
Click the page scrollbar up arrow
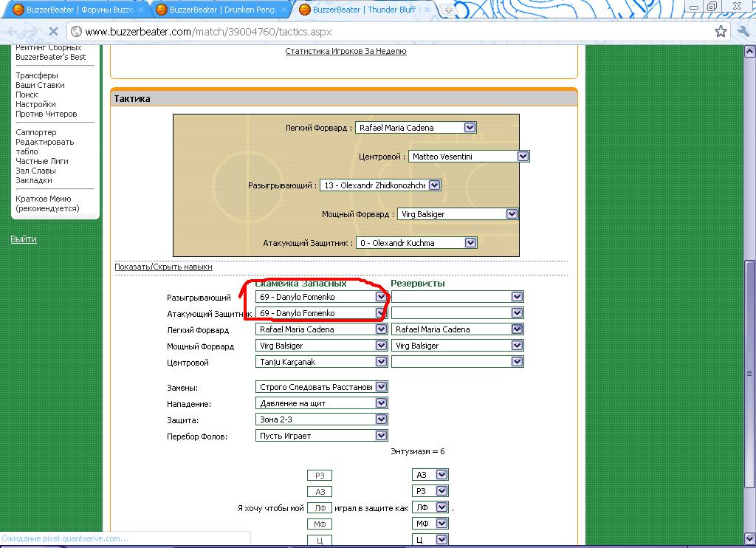tap(750, 51)
